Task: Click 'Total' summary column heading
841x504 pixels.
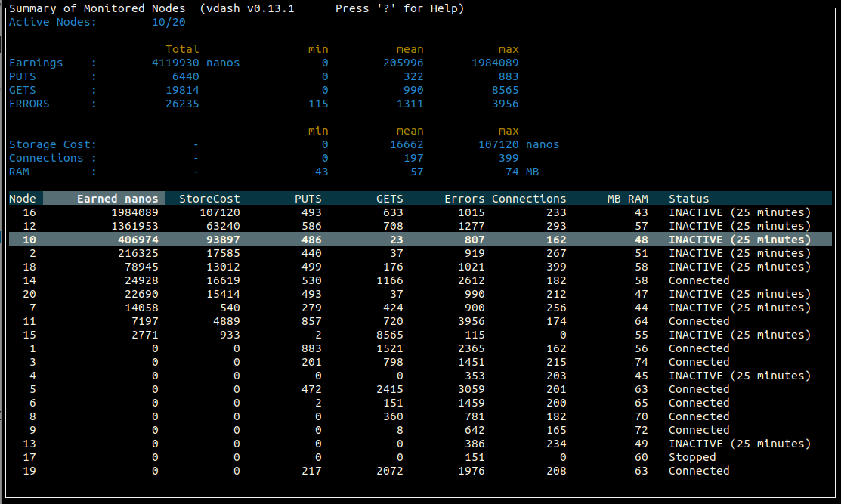Action: [182, 49]
